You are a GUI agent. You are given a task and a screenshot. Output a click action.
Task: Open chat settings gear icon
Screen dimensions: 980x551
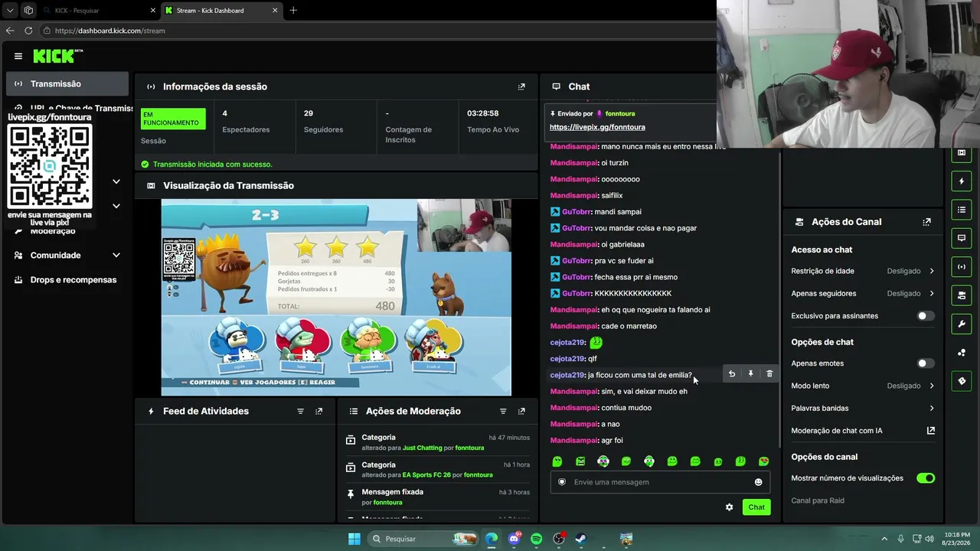coord(729,507)
